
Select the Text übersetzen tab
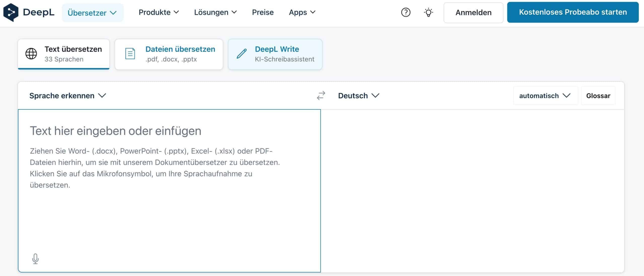coord(64,54)
